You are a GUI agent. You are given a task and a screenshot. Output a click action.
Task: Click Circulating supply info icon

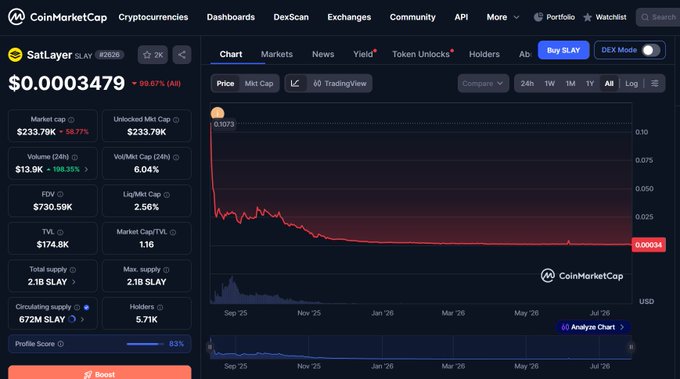(77, 307)
